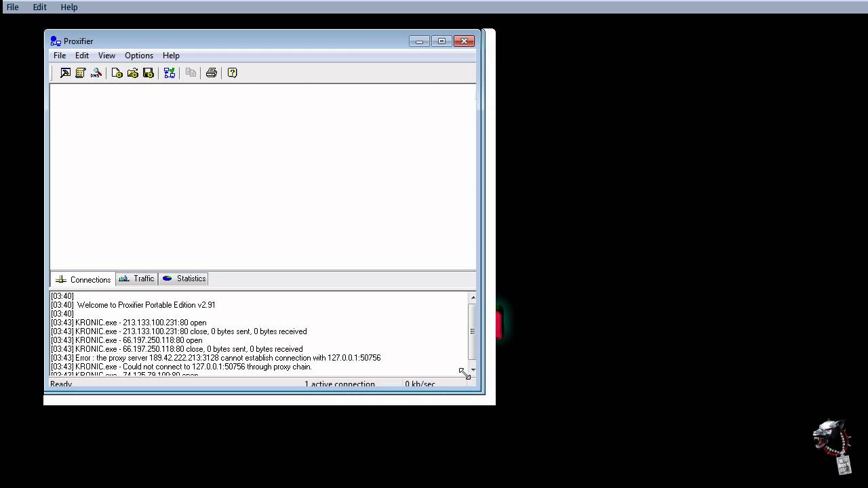Click the greyed-out Copy icon
This screenshot has height=488, width=868.
click(191, 73)
